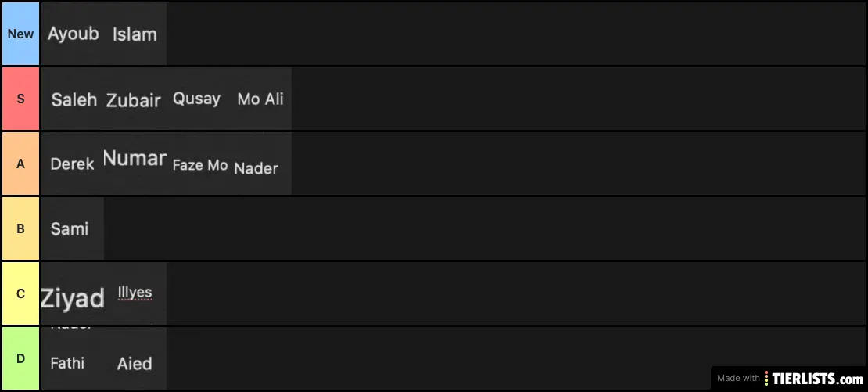Choose the Zubair tile

click(135, 99)
